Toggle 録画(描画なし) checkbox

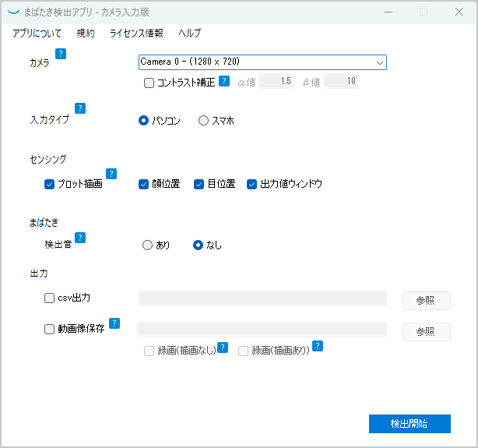point(149,351)
